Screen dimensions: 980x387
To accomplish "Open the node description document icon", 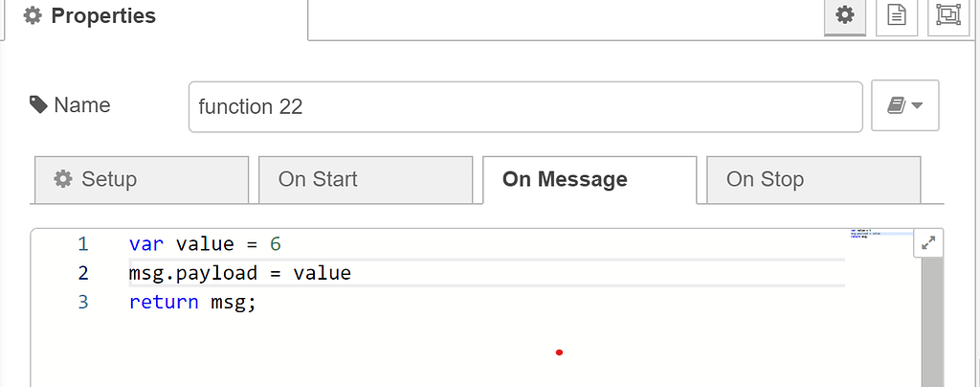I will pyautogui.click(x=897, y=16).
